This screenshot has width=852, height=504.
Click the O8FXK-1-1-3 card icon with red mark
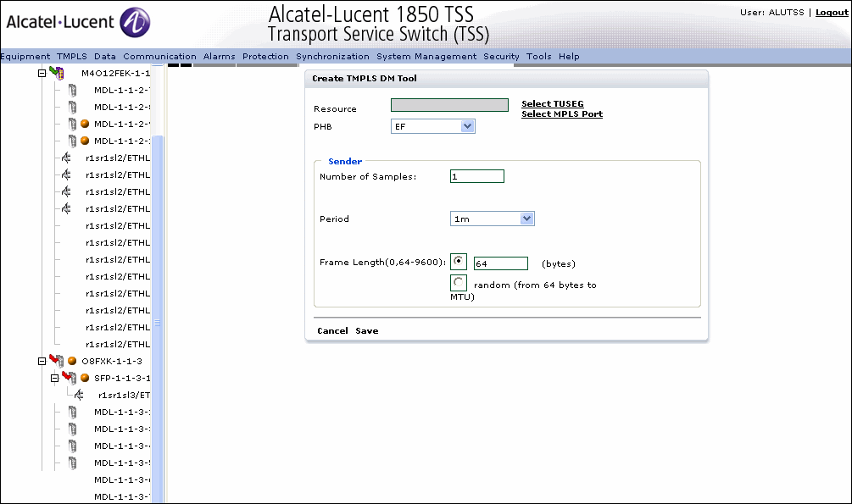click(57, 361)
